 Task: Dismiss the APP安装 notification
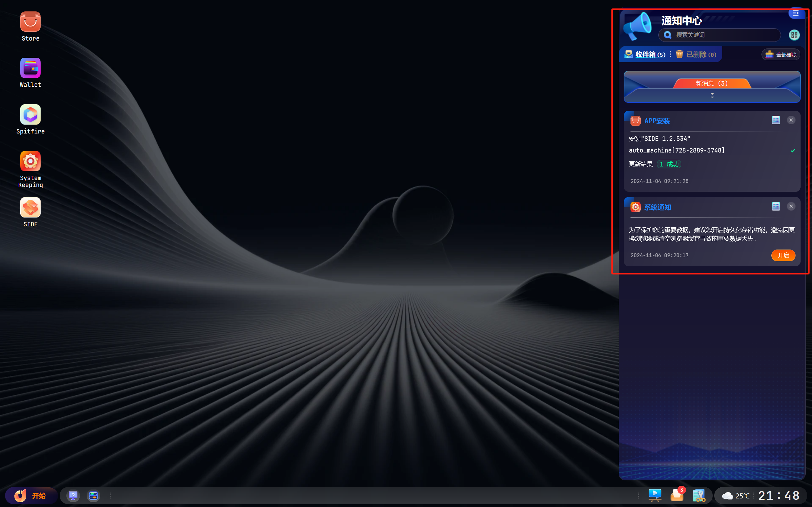[791, 120]
